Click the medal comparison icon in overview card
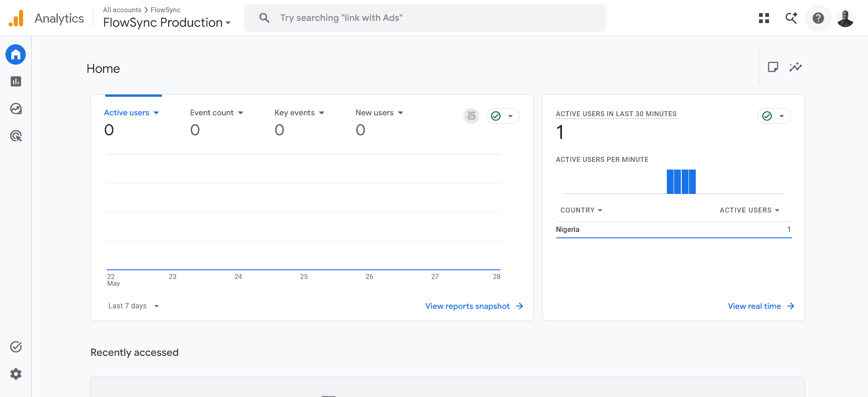Image resolution: width=868 pixels, height=397 pixels. pos(472,116)
